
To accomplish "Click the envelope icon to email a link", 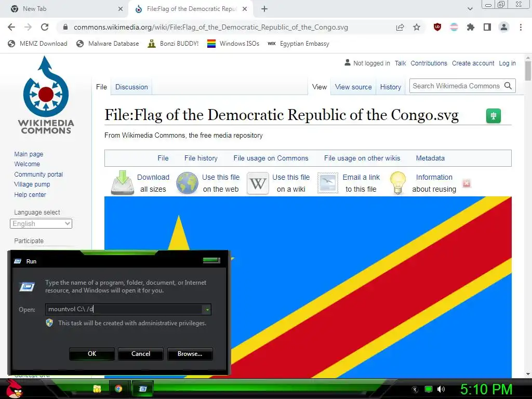I will pos(328,183).
